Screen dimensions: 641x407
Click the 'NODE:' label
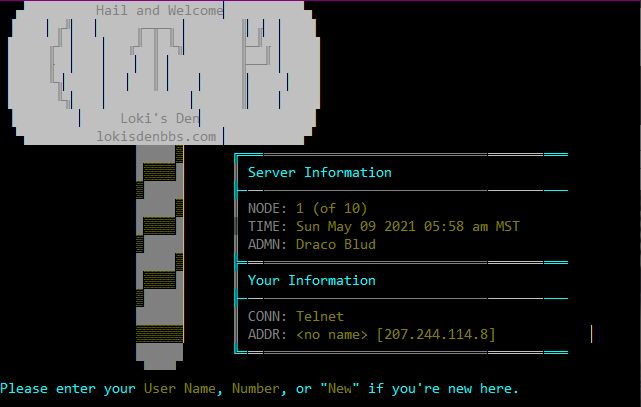point(267,208)
